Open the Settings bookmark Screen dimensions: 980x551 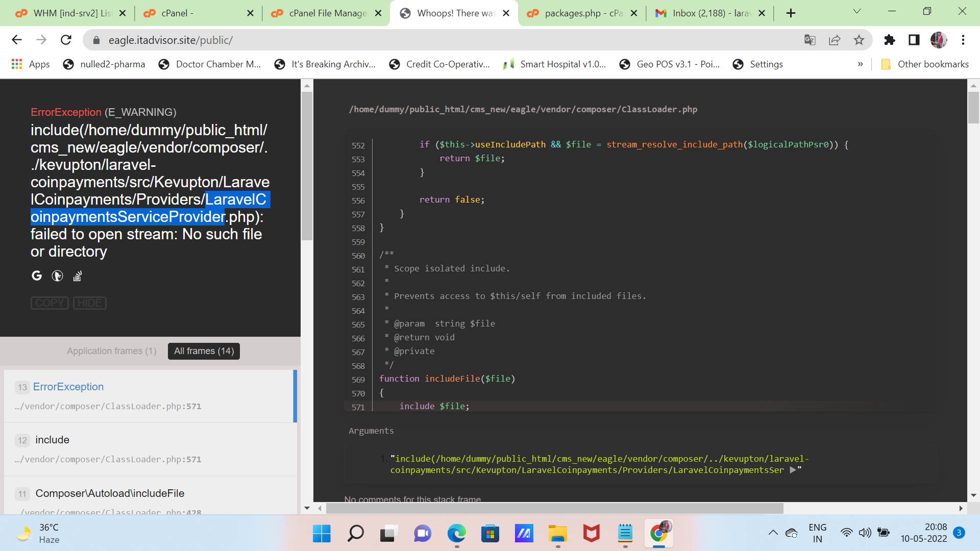(x=758, y=64)
